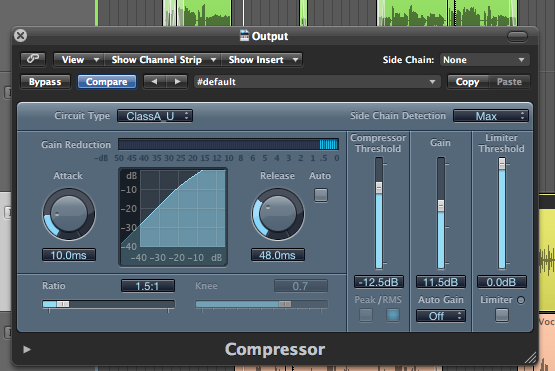The height and width of the screenshot is (371, 555).
Task: Load next preset with right arrow
Action: click(177, 82)
